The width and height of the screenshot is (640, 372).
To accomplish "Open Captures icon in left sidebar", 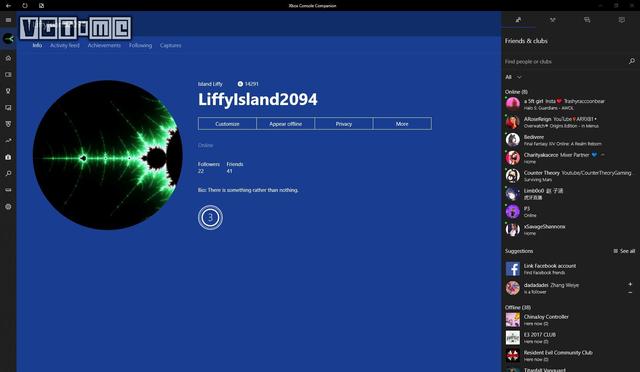I will pos(8,108).
